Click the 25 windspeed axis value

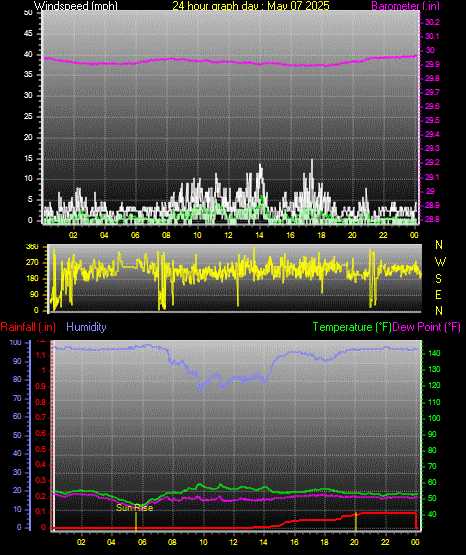pos(28,116)
